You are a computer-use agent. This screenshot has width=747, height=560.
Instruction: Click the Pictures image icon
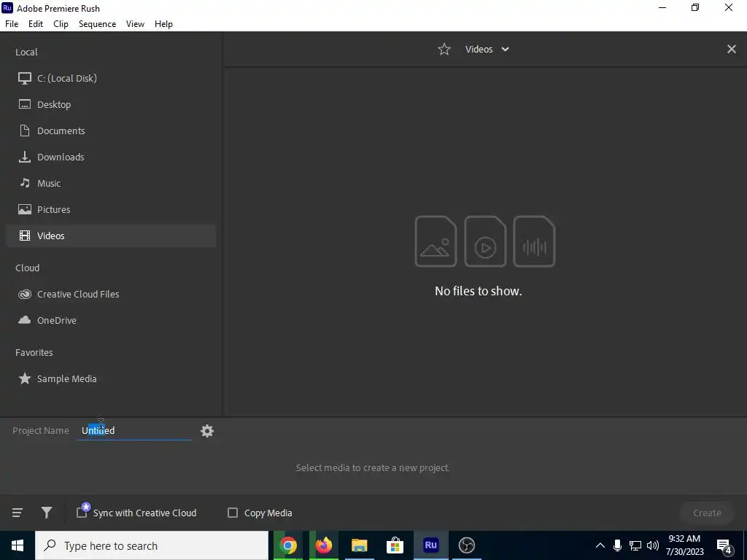[24, 209]
